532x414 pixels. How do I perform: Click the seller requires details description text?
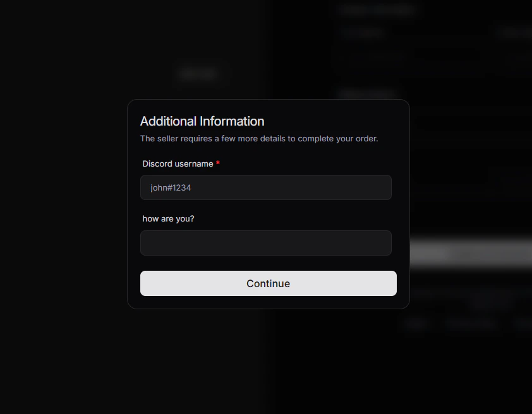[x=259, y=139]
